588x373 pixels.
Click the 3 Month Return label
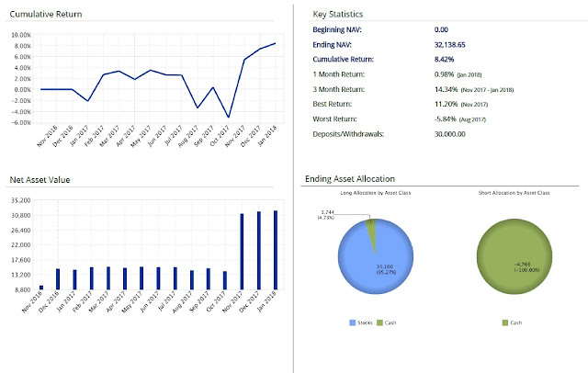pos(339,89)
